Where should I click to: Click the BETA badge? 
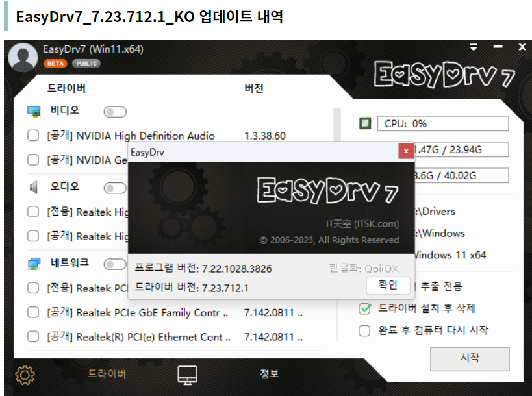pyautogui.click(x=55, y=64)
